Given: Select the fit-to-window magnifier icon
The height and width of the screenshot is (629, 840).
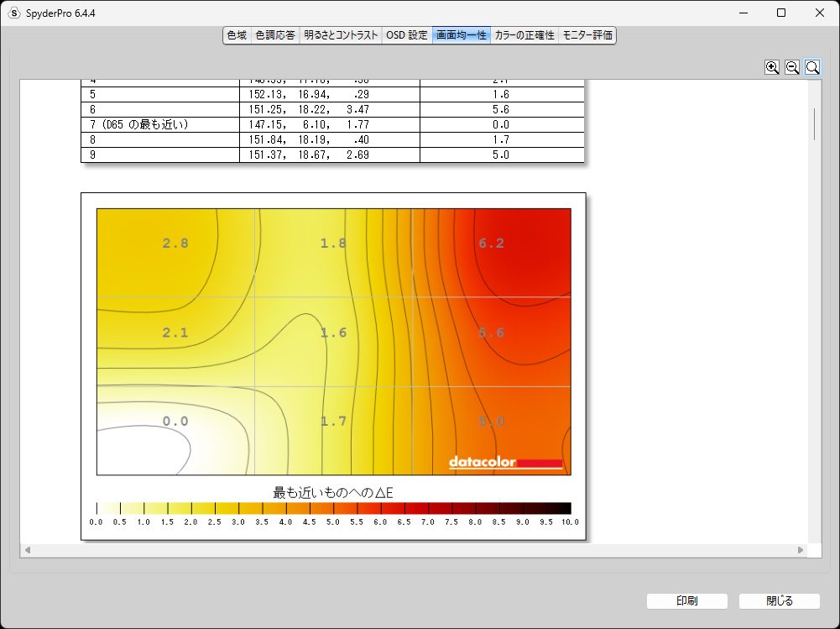Looking at the screenshot, I should [x=812, y=67].
